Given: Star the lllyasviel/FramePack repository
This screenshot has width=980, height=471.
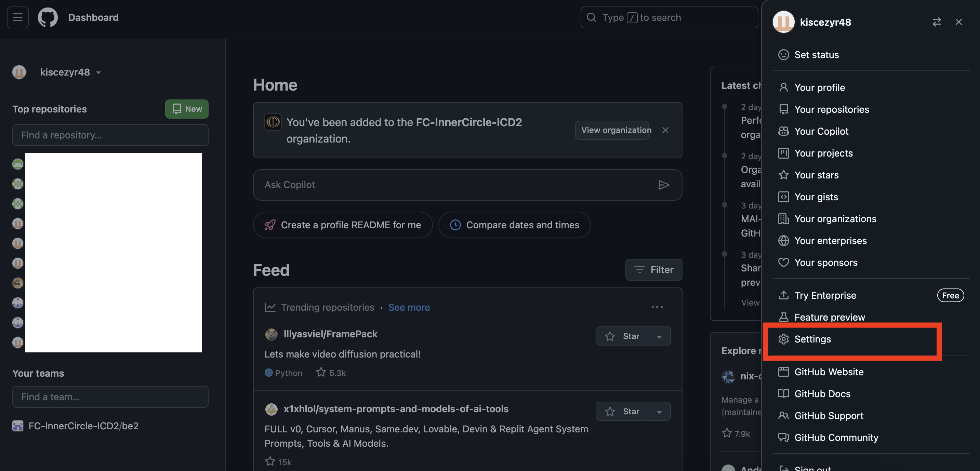Looking at the screenshot, I should (x=622, y=336).
